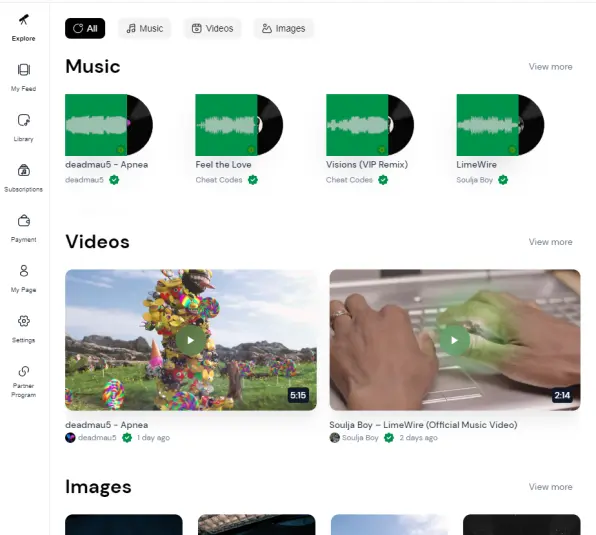
Task: Open the Settings gear icon
Action: [24, 321]
